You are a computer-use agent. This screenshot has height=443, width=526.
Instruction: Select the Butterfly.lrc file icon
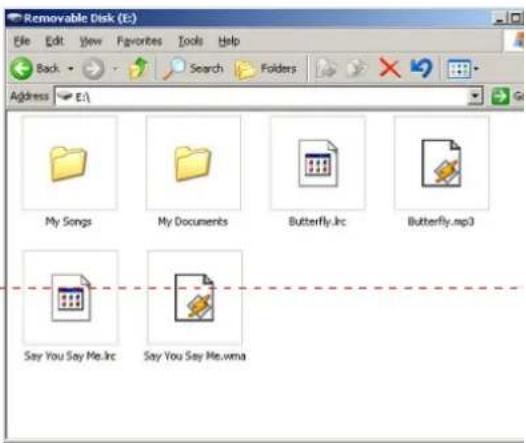[318, 164]
